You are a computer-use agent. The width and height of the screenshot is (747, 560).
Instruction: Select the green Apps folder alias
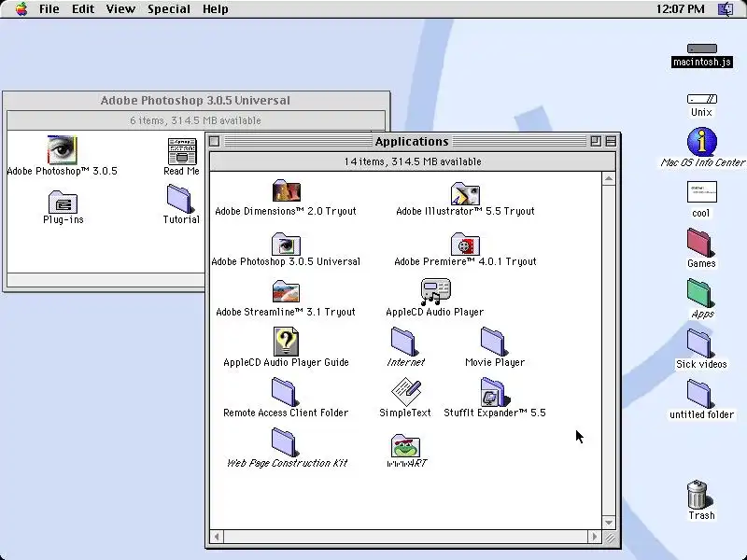700,293
